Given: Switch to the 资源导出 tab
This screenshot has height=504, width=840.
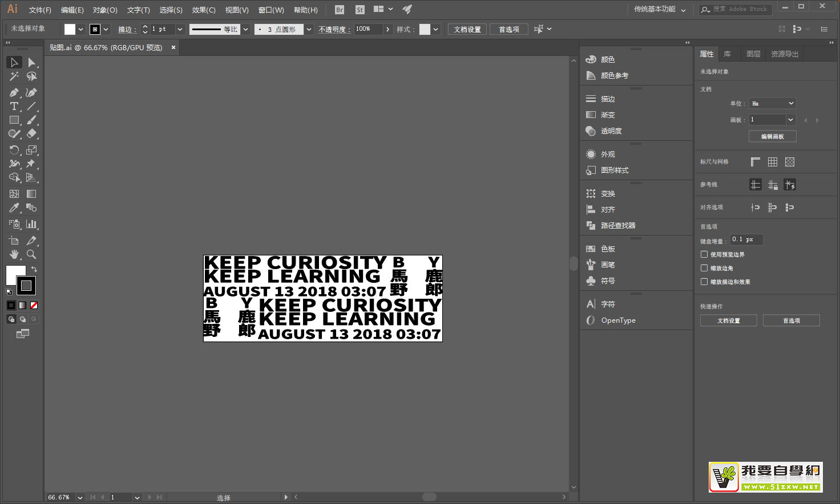Looking at the screenshot, I should [785, 54].
